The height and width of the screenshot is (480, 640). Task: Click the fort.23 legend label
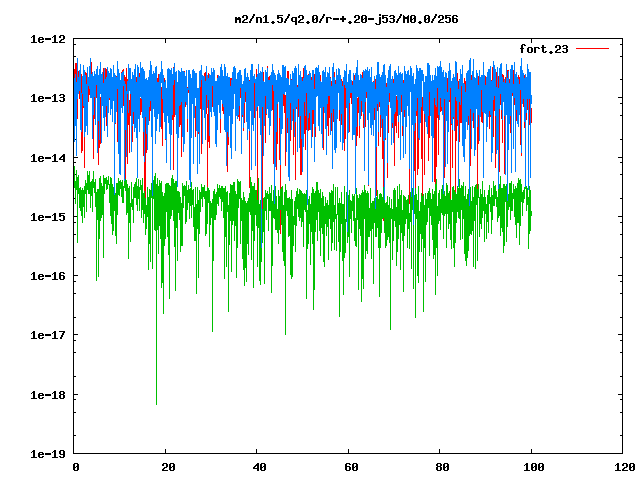coord(544,49)
